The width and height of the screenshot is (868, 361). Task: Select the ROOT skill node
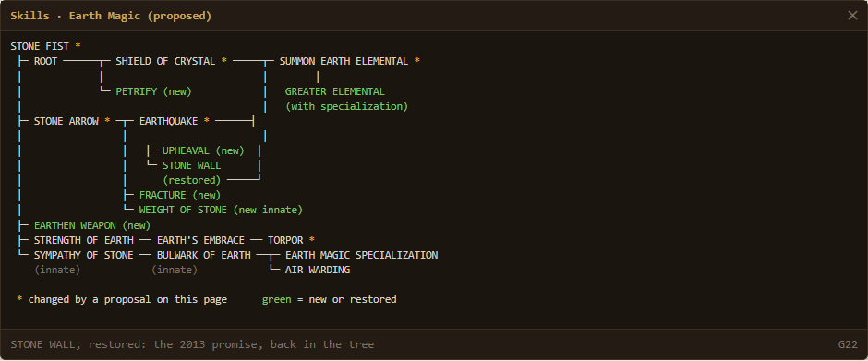pos(45,62)
